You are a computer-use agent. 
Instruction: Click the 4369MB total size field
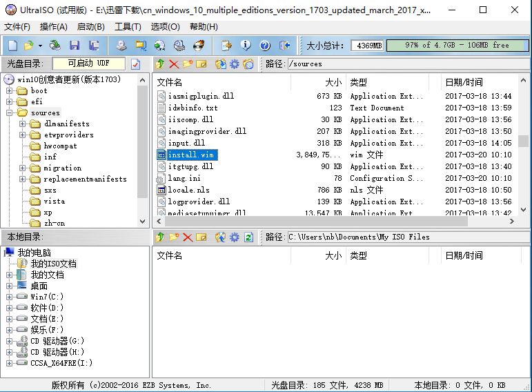[x=368, y=46]
